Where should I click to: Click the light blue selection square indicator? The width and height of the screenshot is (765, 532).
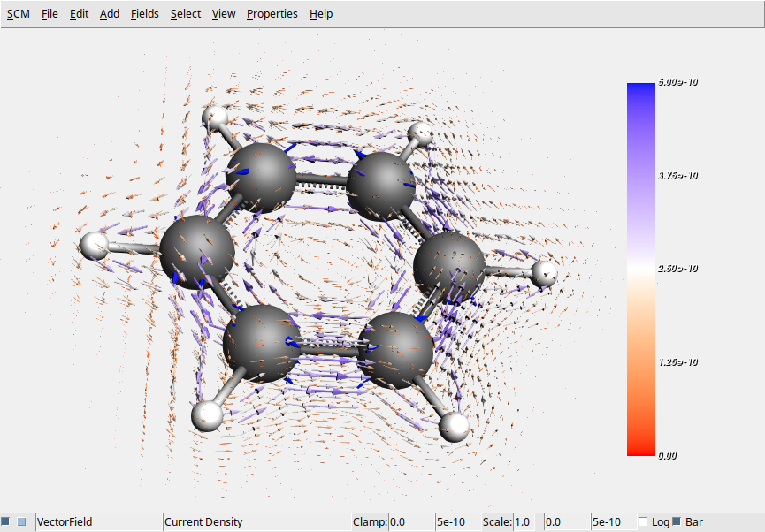21,521
